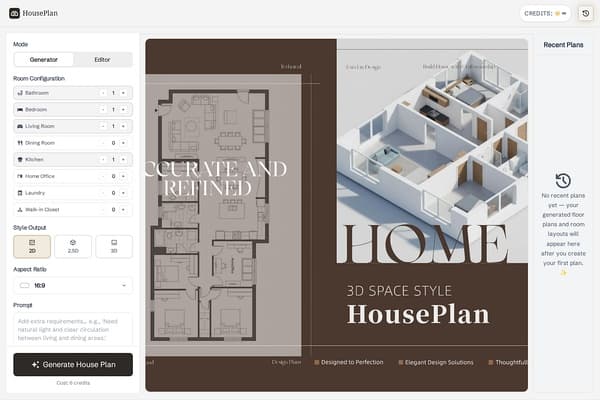The height and width of the screenshot is (400, 600).
Task: Click the Bathroom row icon
Action: point(20,93)
